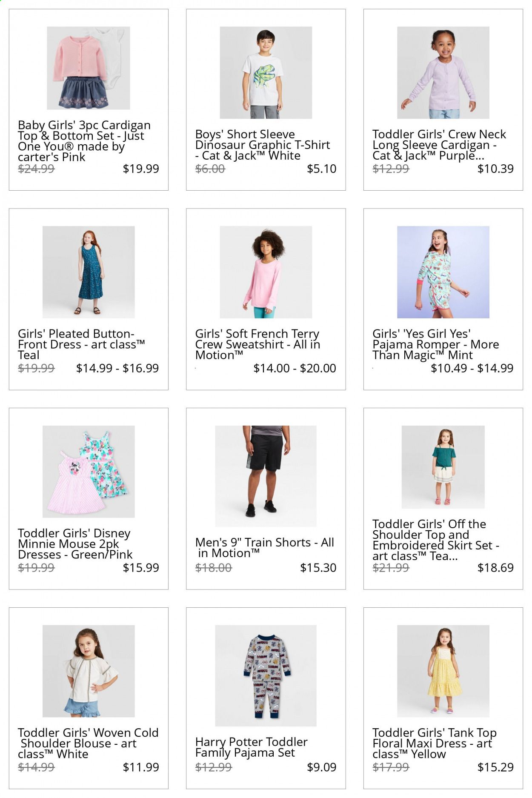Open Toddler Girls' Tank Top Floral Maxi Dress title
532x798 pixels.
pos(435,744)
